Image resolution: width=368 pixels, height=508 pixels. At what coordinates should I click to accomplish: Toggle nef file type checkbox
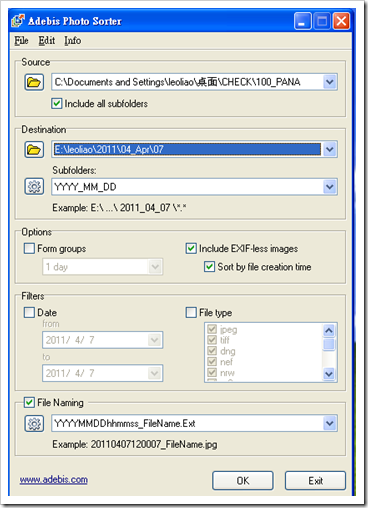click(x=212, y=361)
